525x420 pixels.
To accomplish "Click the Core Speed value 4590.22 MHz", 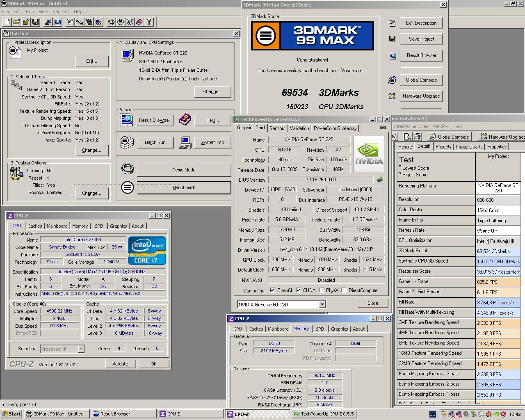I will point(59,311).
